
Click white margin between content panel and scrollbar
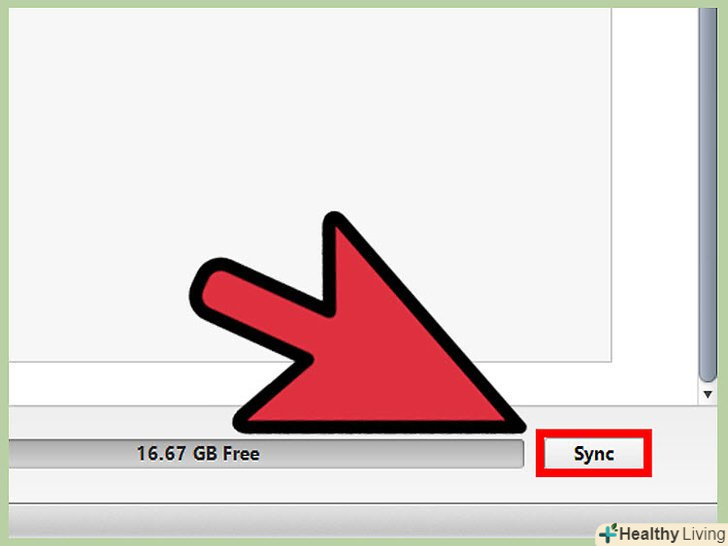655,186
